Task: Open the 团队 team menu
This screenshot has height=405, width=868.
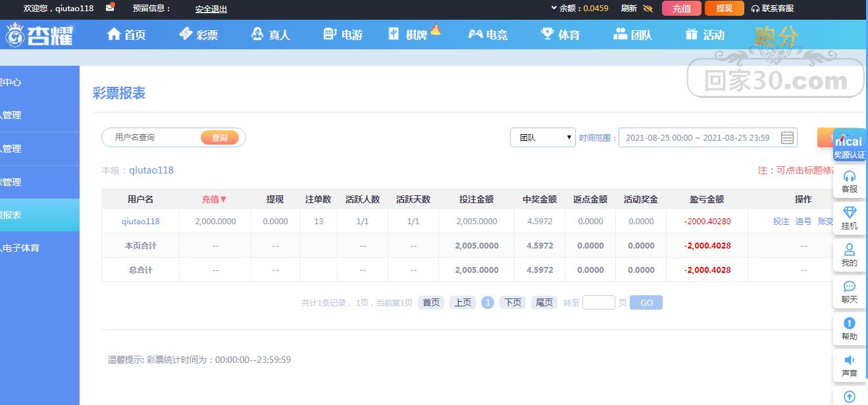Action: click(632, 35)
